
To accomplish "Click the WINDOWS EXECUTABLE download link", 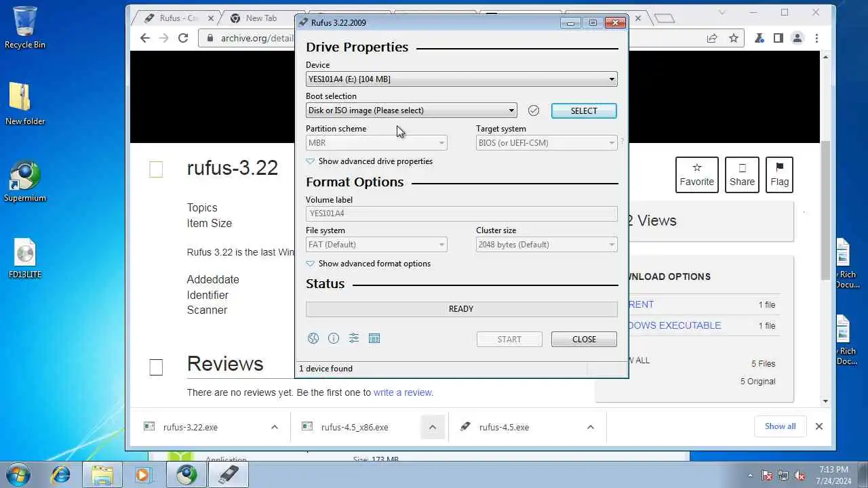I will point(675,325).
